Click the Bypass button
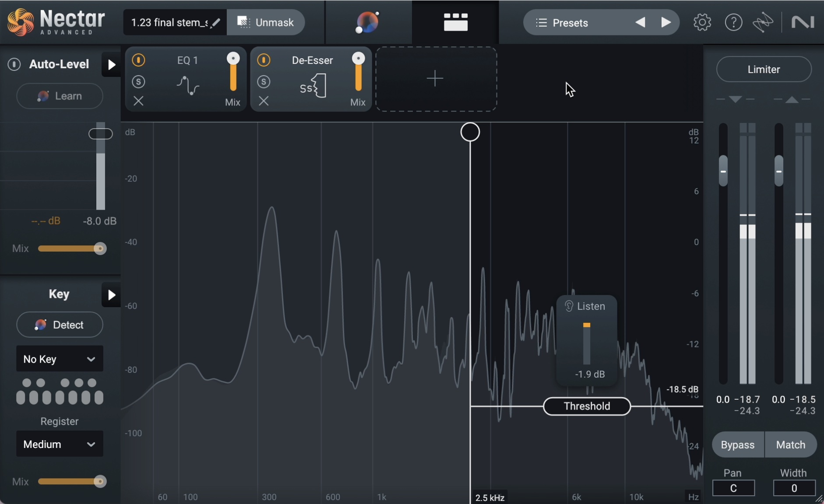Image resolution: width=824 pixels, height=504 pixels. click(738, 444)
